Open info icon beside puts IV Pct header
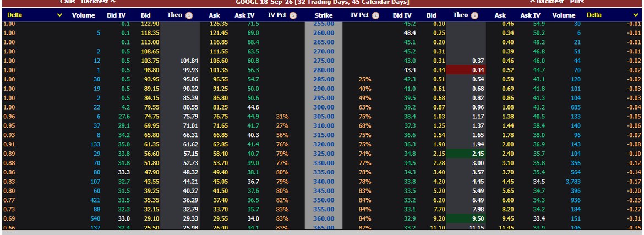 click(375, 15)
